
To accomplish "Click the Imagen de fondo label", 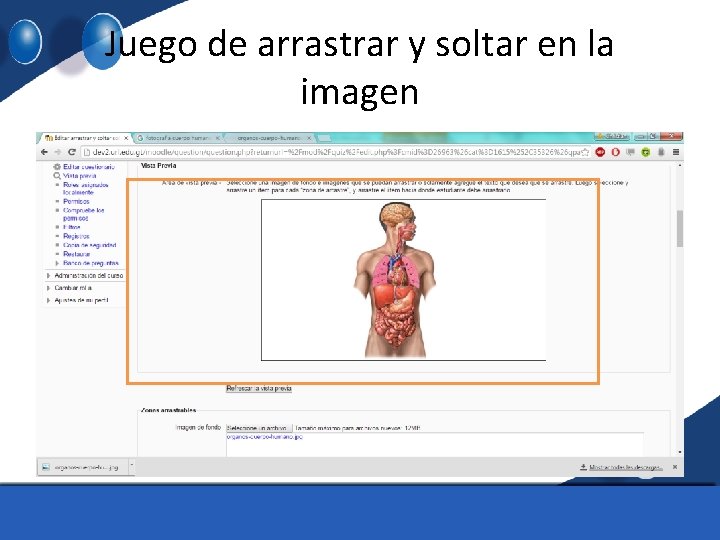I will (x=198, y=428).
